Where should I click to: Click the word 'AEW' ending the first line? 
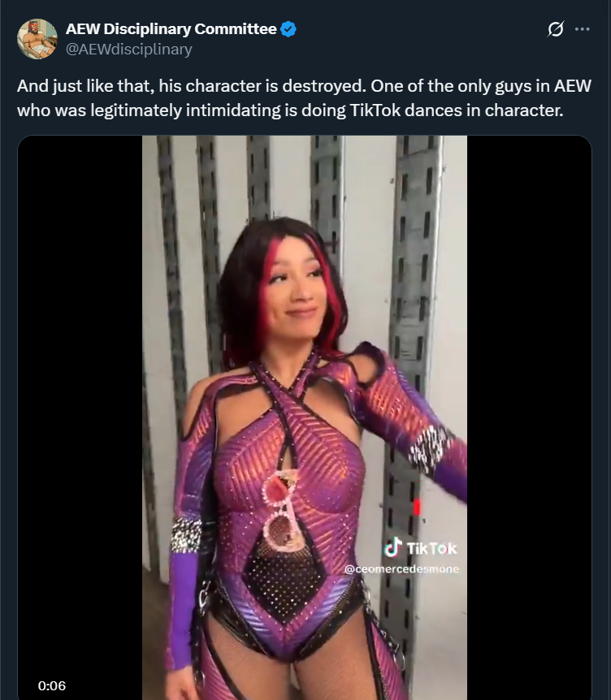point(573,86)
